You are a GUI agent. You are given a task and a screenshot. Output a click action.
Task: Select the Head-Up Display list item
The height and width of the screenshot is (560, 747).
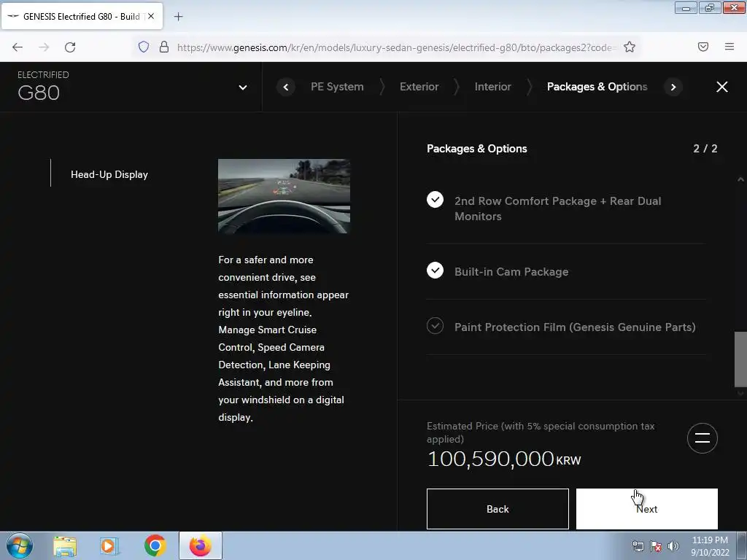[109, 175]
